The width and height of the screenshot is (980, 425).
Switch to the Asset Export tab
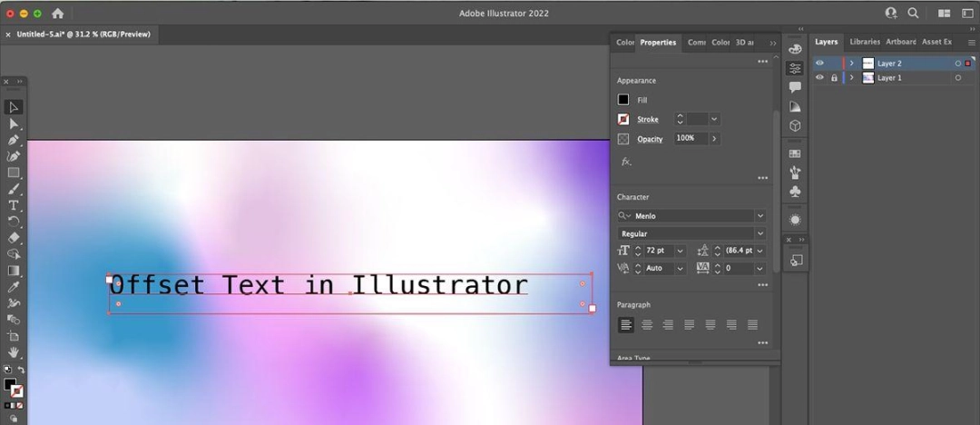[936, 42]
